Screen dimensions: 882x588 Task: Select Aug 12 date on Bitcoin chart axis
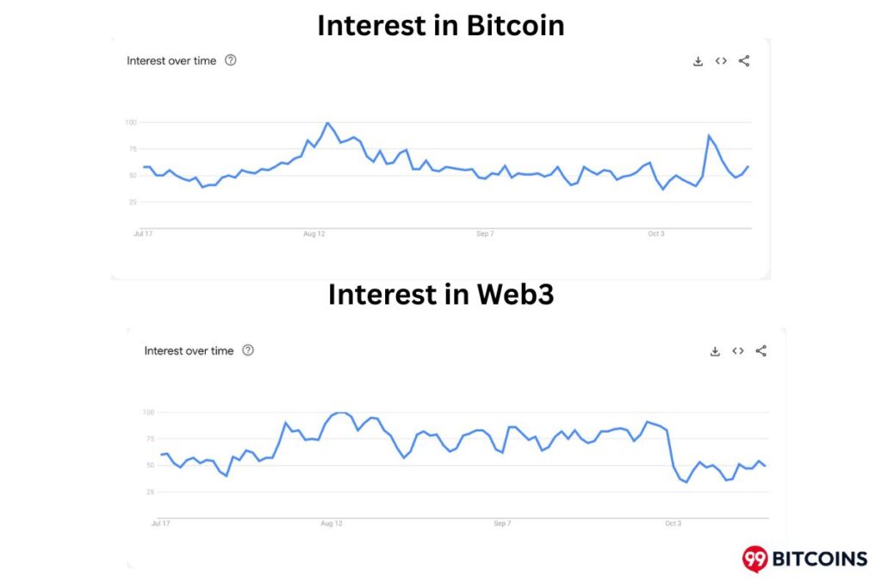pyautogui.click(x=314, y=233)
